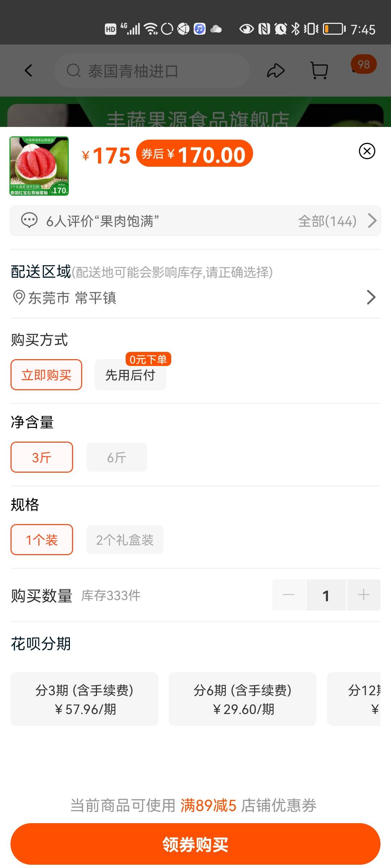Viewport: 391px width, 868px height.
Task: Tap the share arrow icon
Action: pos(276,71)
